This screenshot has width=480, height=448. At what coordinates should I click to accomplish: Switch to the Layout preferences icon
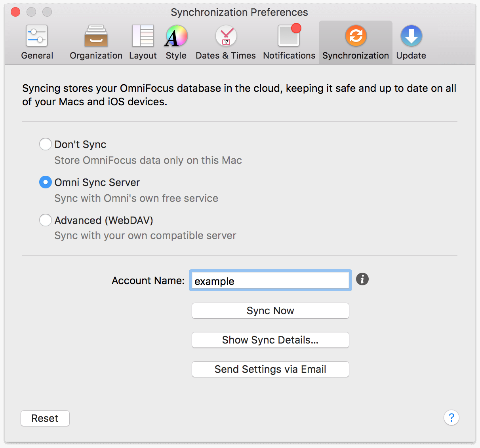coord(143,36)
